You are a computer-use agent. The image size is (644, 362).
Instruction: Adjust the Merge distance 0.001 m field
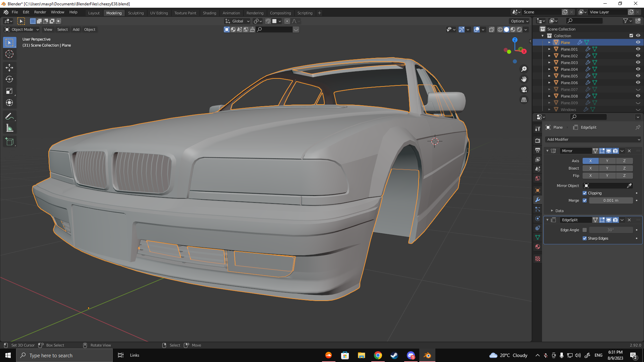[x=610, y=200]
